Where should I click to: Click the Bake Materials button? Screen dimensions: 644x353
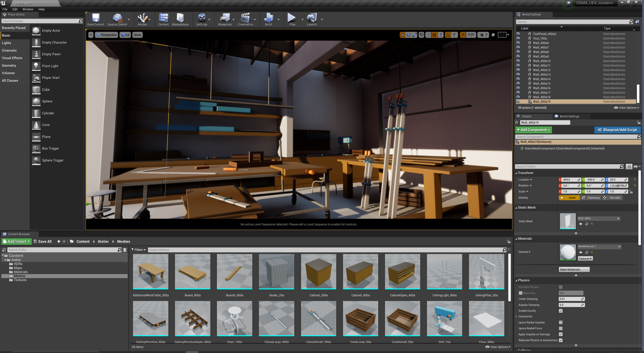coord(574,270)
